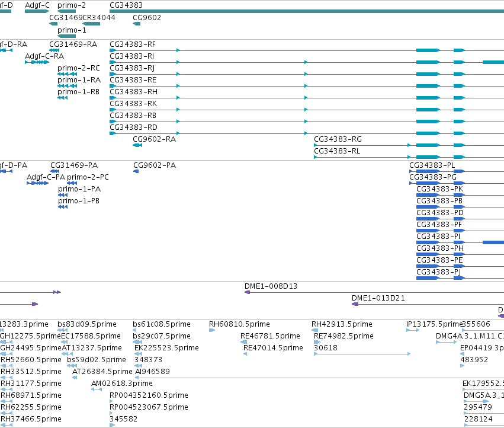Select the AI946589 EST feature
Screen dimensions: 504x428
point(320,378)
